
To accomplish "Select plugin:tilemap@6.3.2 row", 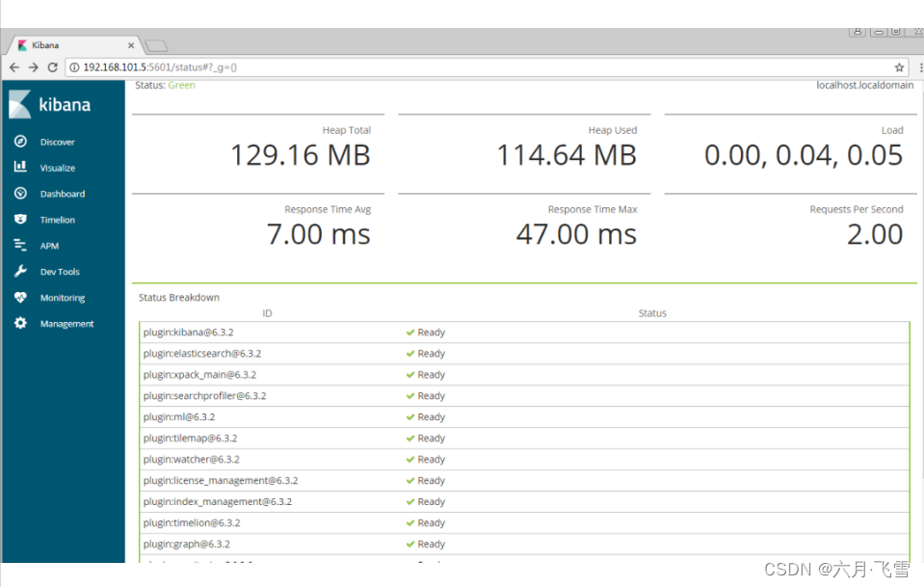I will [524, 439].
